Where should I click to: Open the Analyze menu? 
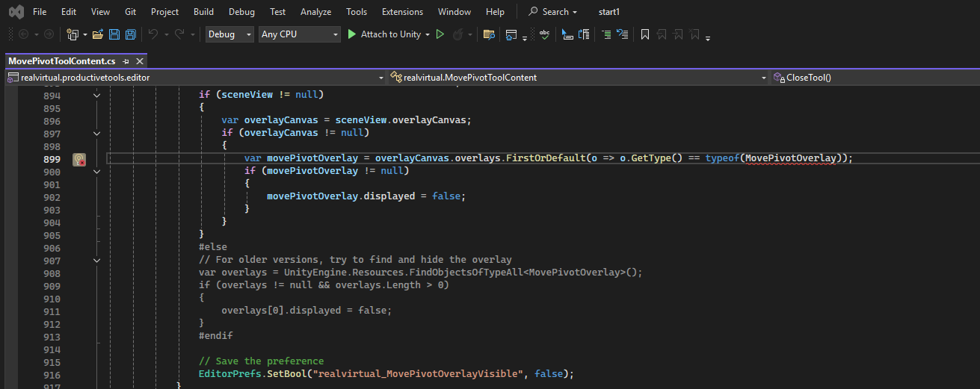click(x=315, y=12)
